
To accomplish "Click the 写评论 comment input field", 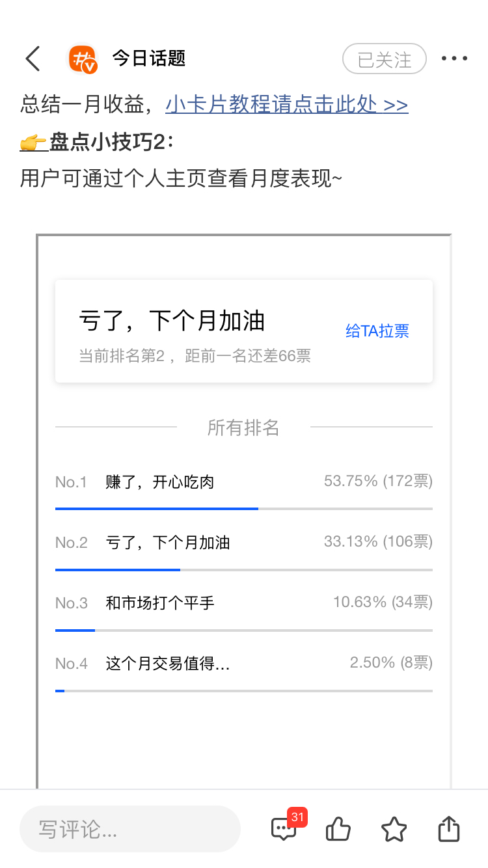I will [130, 829].
